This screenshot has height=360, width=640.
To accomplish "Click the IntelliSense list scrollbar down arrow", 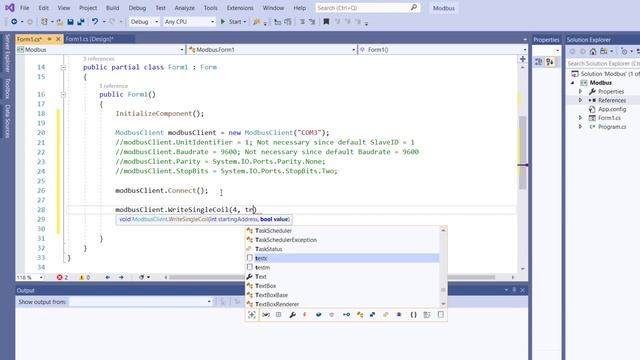I will click(x=443, y=304).
